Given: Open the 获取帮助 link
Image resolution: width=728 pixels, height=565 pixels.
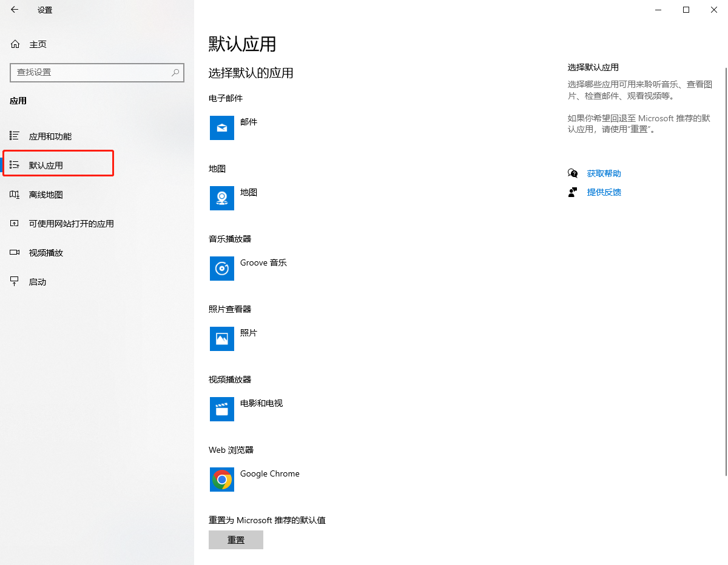Looking at the screenshot, I should coord(604,173).
